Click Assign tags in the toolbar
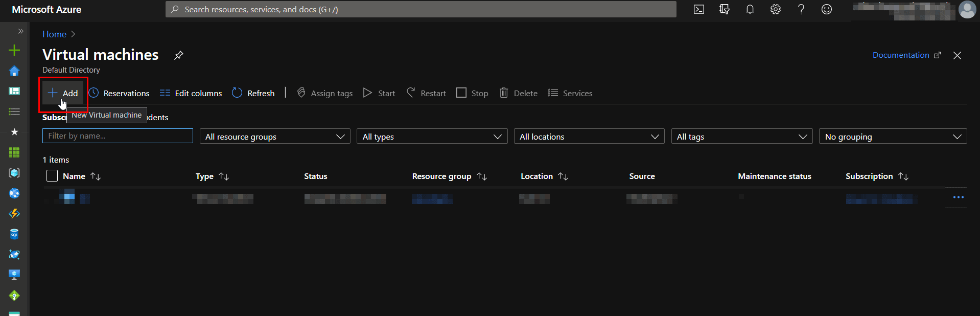The image size is (980, 316). pos(324,93)
